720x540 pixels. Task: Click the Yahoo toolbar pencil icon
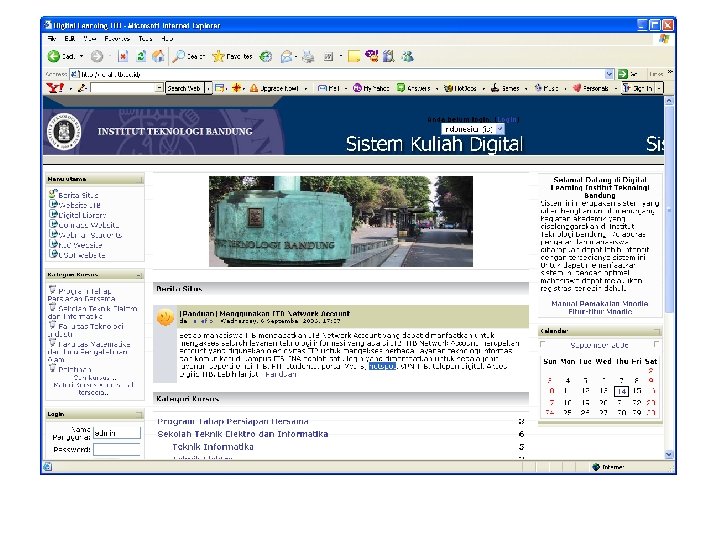point(82,88)
